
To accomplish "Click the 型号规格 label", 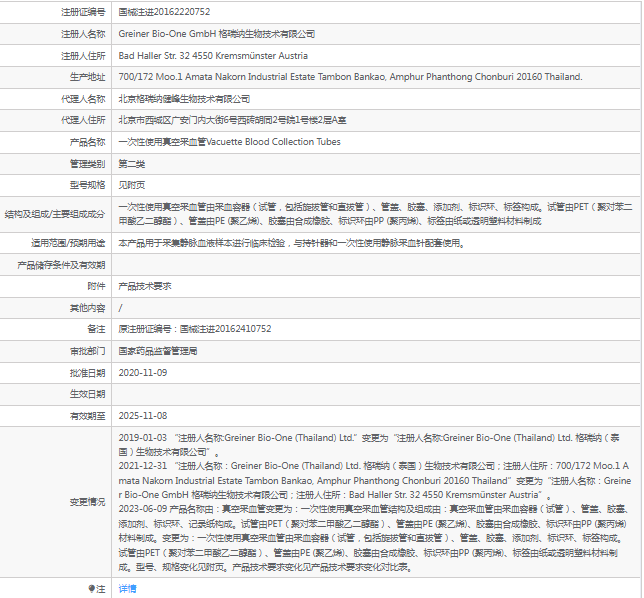I will tap(87, 185).
